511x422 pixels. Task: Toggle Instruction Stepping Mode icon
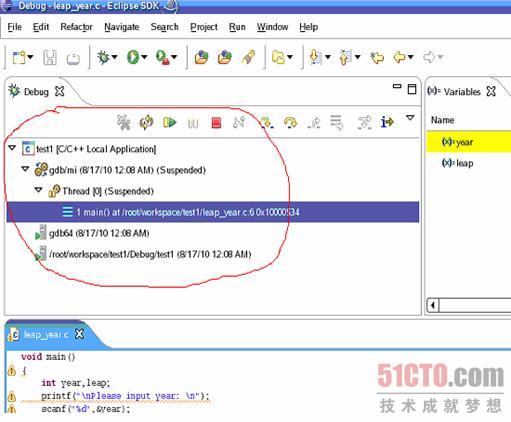387,122
